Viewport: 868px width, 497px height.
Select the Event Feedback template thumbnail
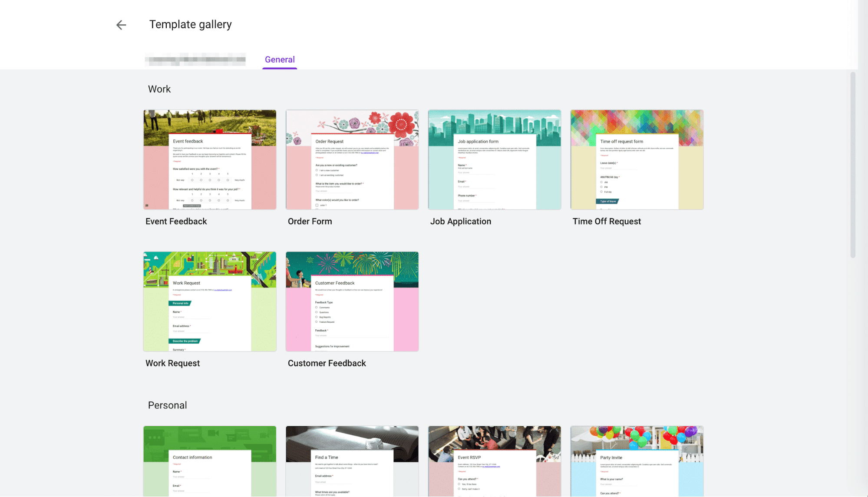(210, 159)
